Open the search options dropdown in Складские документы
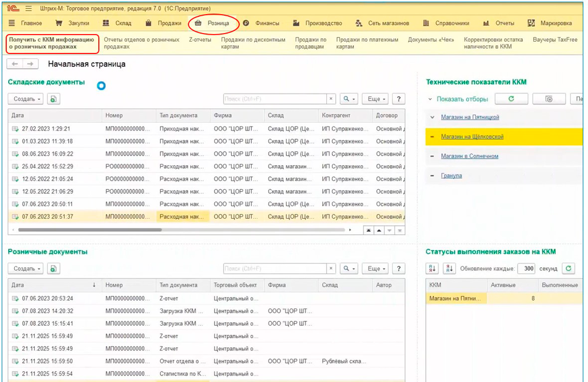This screenshot has height=382, width=588. coord(349,99)
